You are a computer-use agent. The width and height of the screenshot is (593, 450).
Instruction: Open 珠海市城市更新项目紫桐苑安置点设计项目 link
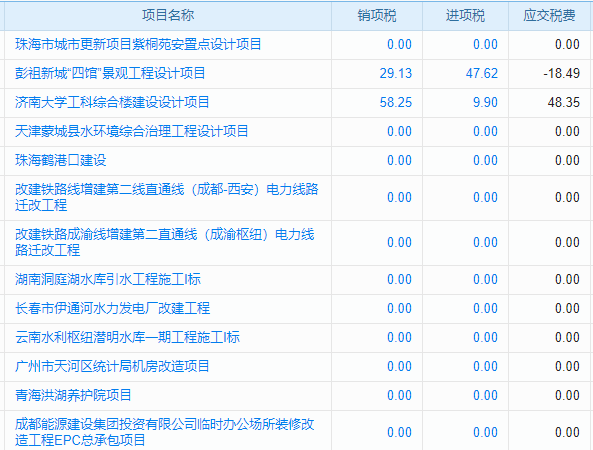[138, 44]
